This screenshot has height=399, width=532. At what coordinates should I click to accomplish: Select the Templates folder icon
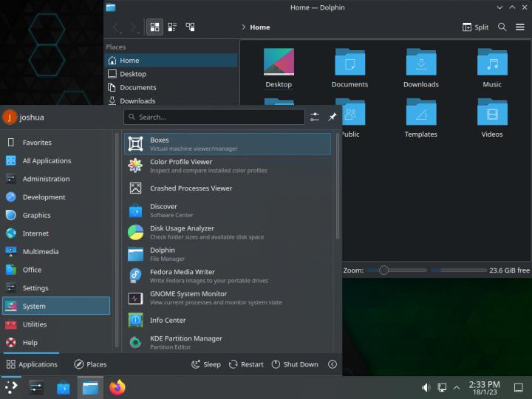pyautogui.click(x=421, y=112)
